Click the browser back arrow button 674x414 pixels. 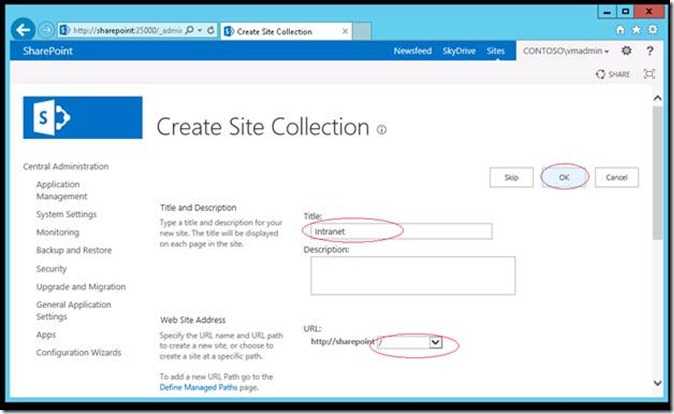tap(23, 30)
